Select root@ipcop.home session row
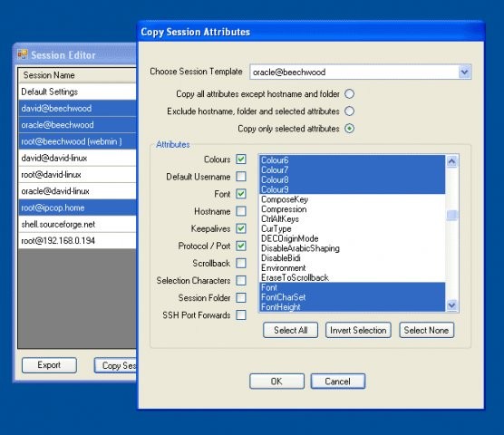This screenshot has width=504, height=435. click(77, 208)
